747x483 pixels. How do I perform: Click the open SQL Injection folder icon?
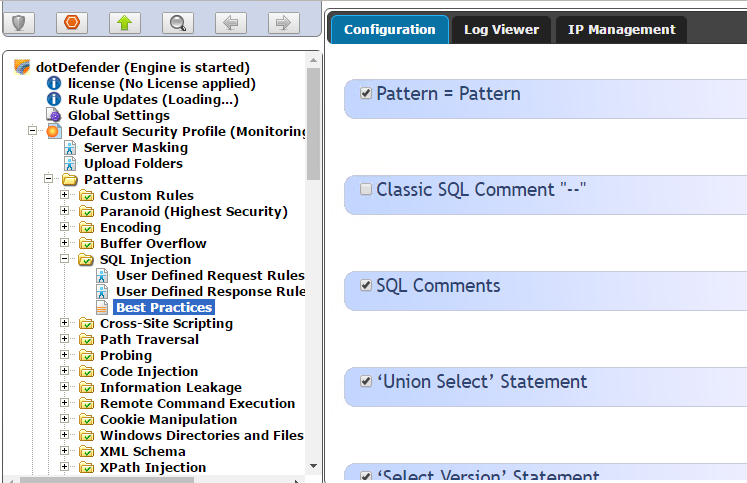point(86,260)
